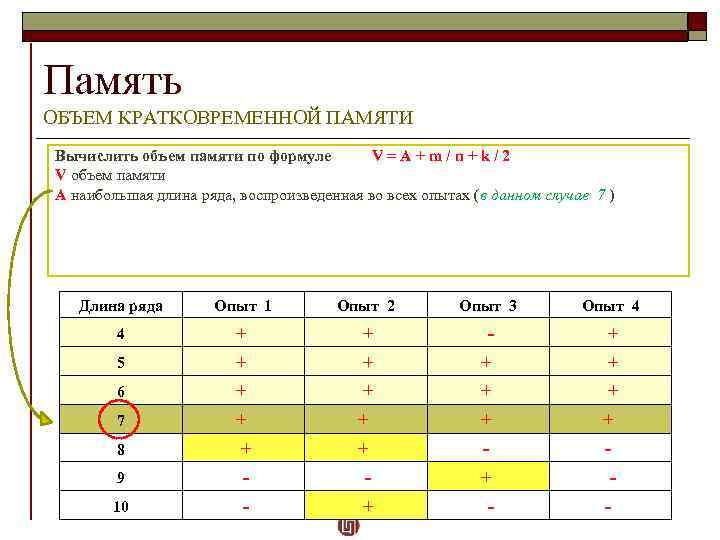Select the row length cell "6"
Viewport: 720px width, 540px height.
click(121, 391)
